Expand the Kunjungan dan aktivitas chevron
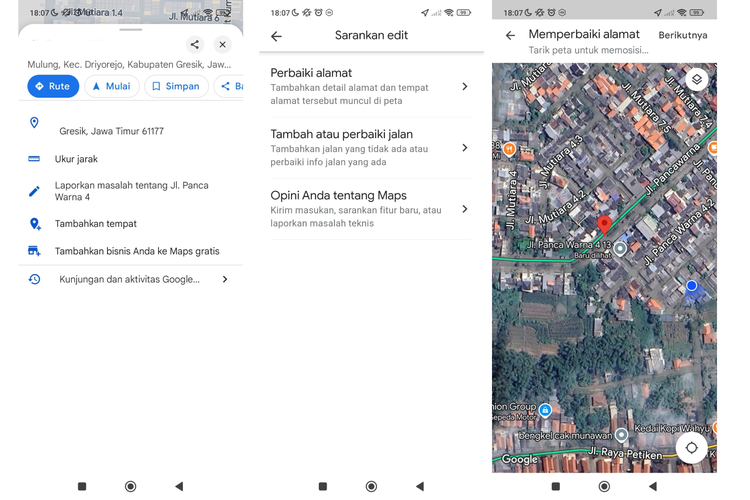The width and height of the screenshot is (750, 500). coord(225,279)
